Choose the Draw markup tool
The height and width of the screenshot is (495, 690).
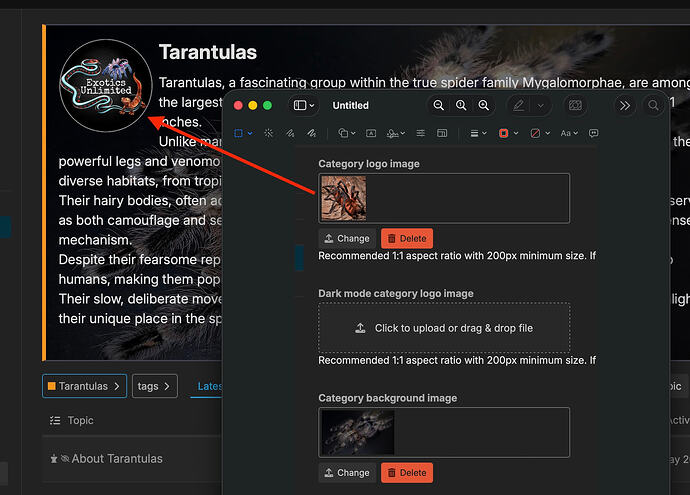(311, 133)
